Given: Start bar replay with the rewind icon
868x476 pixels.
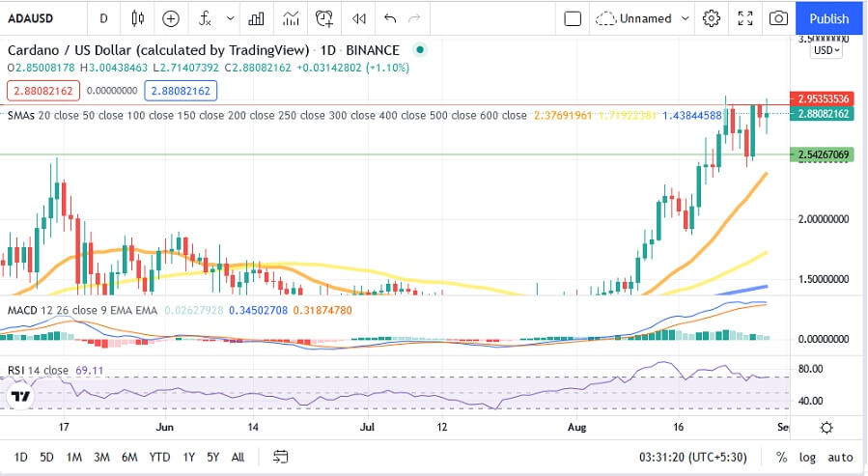Looking at the screenshot, I should pyautogui.click(x=359, y=18).
